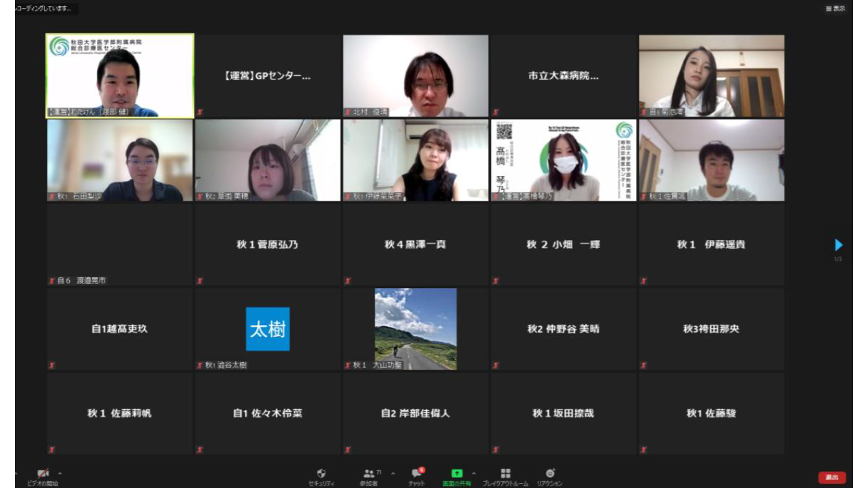868x488 pixels.
Task: Click the recording status indicator label
Action: tap(46, 8)
